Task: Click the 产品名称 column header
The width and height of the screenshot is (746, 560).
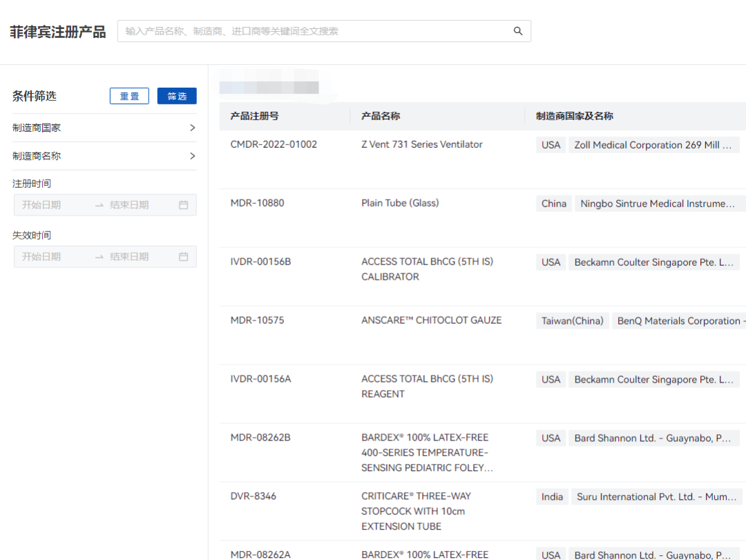Action: 381,116
